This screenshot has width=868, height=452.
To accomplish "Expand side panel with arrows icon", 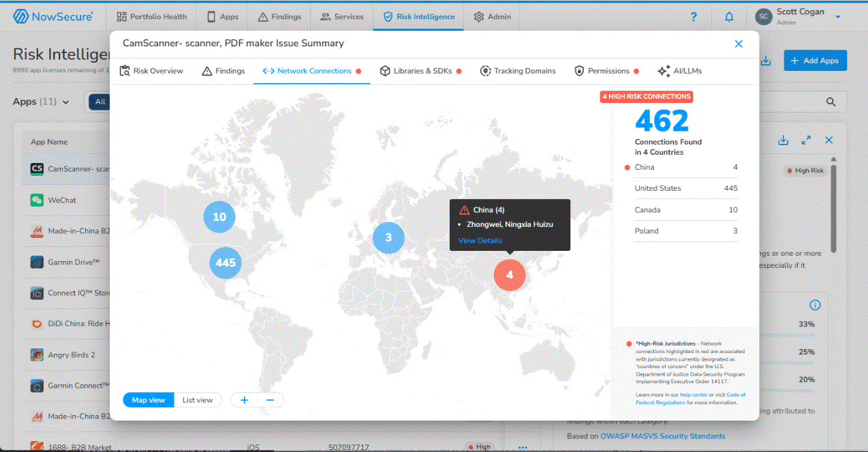I will (x=806, y=140).
